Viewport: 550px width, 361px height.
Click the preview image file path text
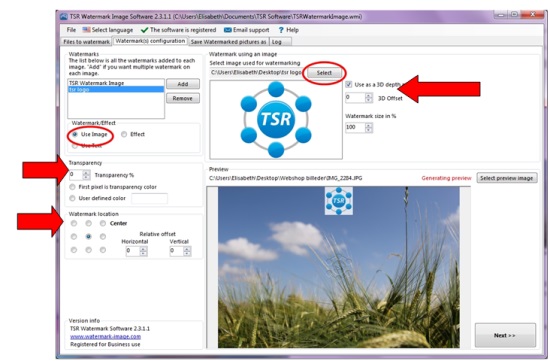point(286,178)
